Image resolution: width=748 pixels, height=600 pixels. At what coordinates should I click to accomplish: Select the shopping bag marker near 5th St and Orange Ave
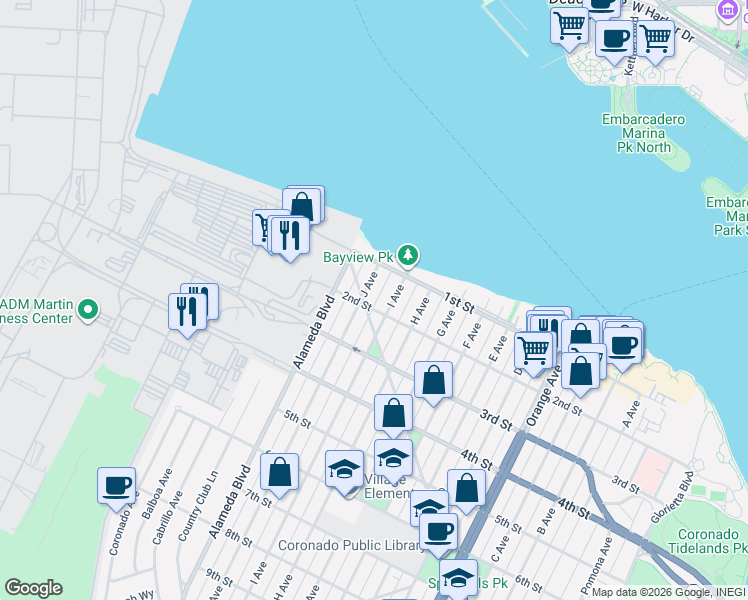click(466, 491)
